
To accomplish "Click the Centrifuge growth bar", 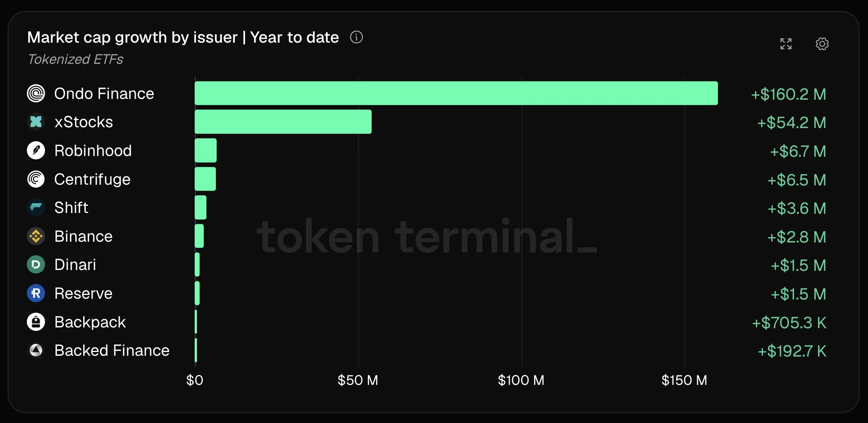I will [205, 179].
